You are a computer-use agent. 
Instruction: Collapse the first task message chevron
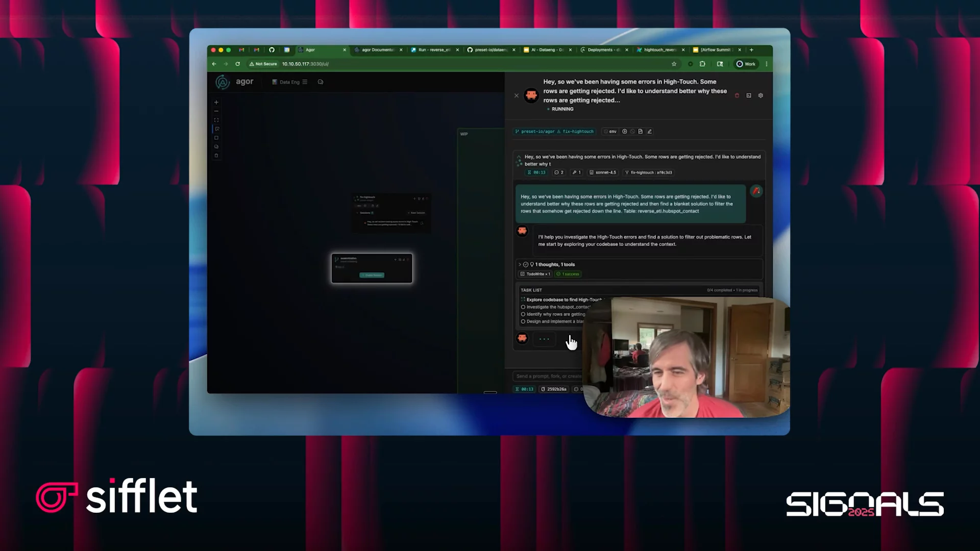[519, 157]
